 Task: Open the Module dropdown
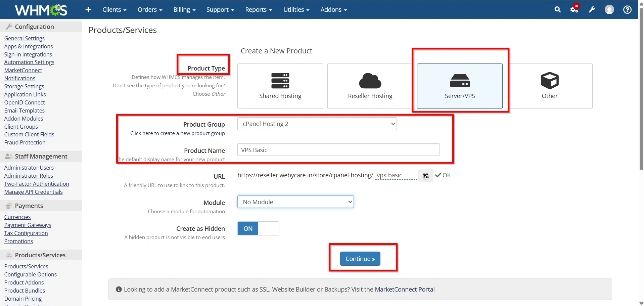(295, 202)
